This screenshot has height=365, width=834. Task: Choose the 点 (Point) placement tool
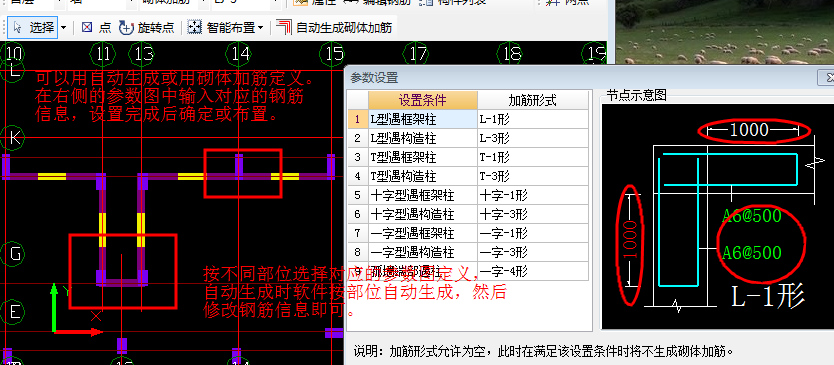[x=96, y=28]
